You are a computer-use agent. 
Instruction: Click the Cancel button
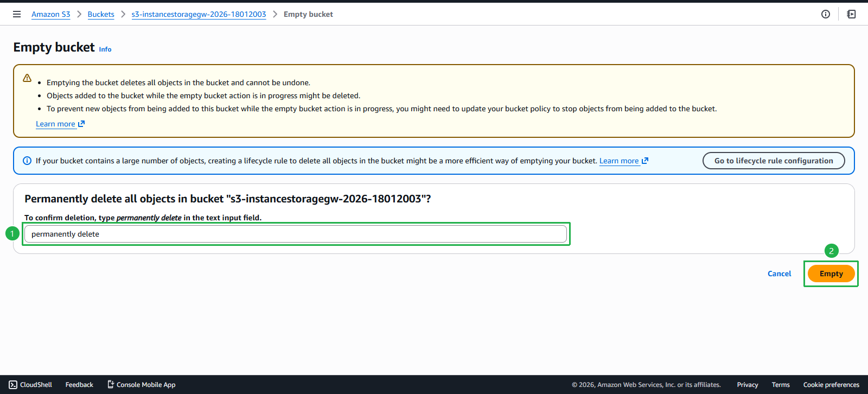(x=780, y=274)
